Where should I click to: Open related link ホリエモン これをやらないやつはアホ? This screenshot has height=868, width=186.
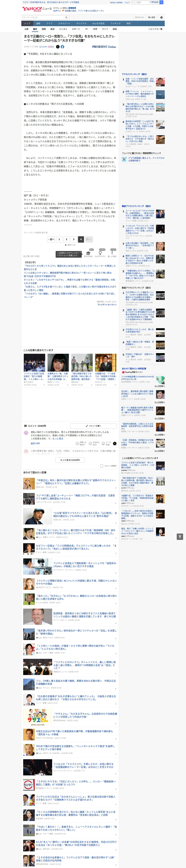point(70,281)
